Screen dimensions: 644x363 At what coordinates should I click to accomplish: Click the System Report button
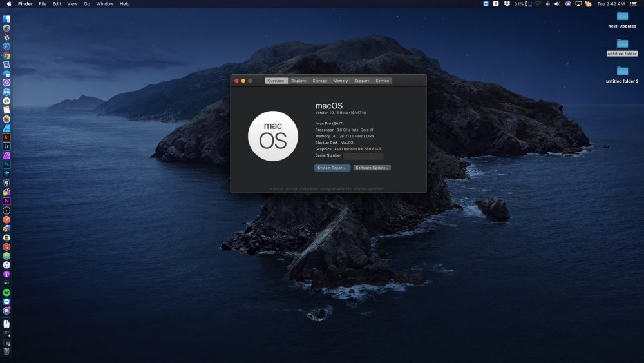click(x=332, y=168)
